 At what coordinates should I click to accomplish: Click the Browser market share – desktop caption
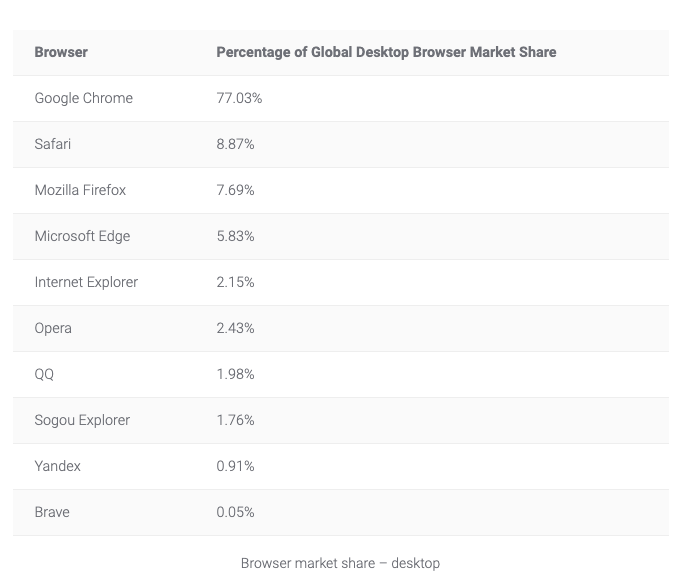[340, 563]
